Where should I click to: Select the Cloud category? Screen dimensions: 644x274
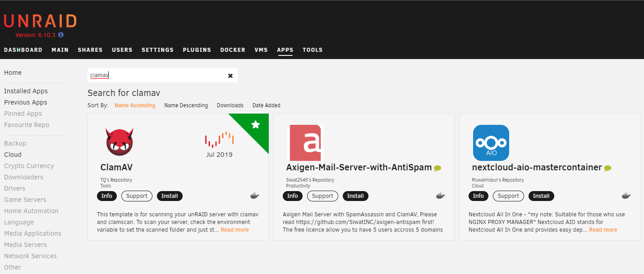coord(13,155)
